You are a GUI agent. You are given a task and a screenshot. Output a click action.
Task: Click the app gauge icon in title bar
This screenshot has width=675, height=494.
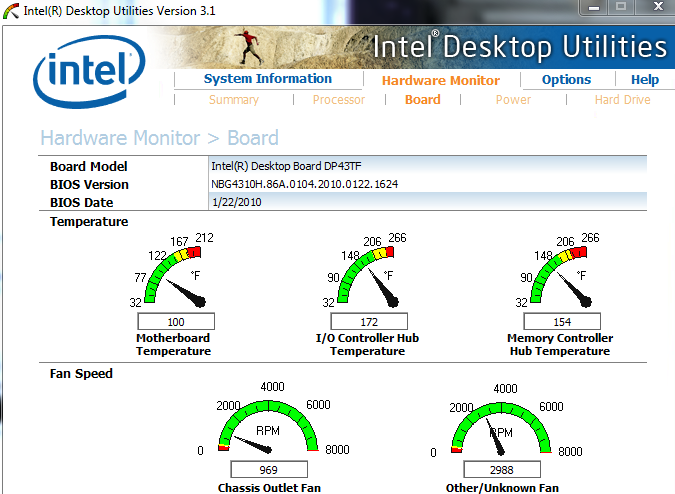11,11
